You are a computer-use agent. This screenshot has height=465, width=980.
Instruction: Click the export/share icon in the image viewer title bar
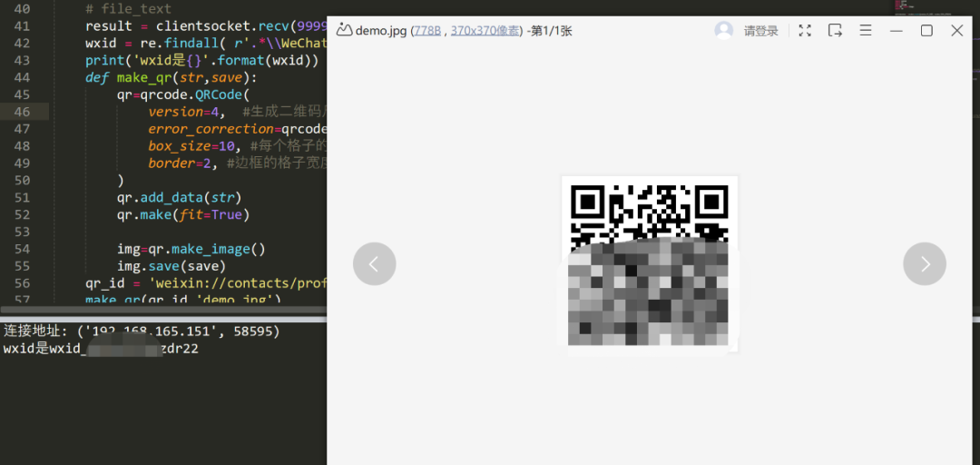(x=835, y=31)
